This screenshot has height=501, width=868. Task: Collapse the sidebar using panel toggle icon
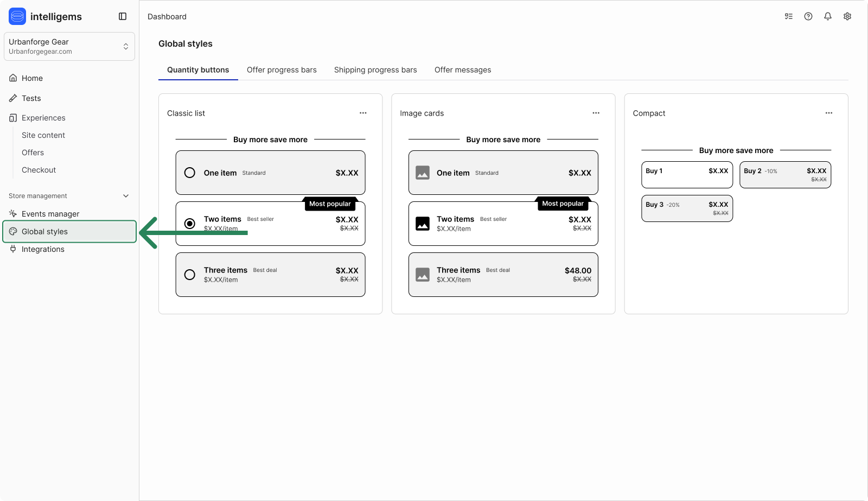coord(123,16)
